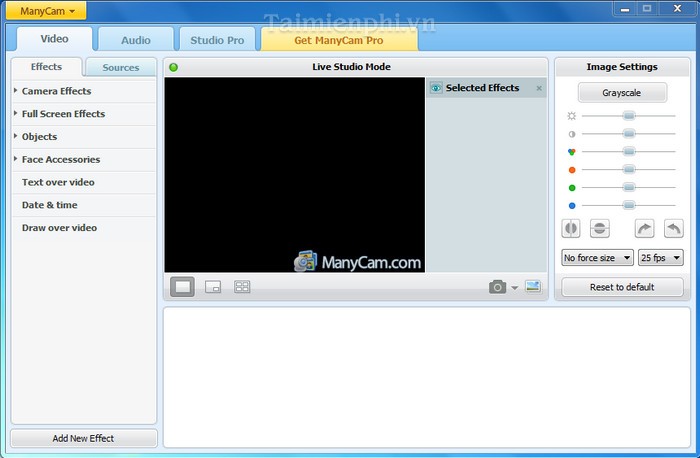Image resolution: width=700 pixels, height=458 pixels.
Task: Open the Sources tab
Action: coord(121,68)
